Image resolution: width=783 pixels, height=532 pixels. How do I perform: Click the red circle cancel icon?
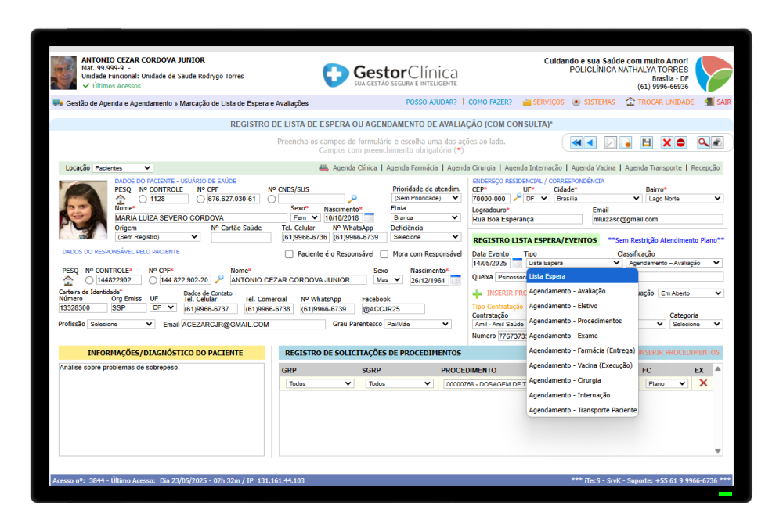680,143
